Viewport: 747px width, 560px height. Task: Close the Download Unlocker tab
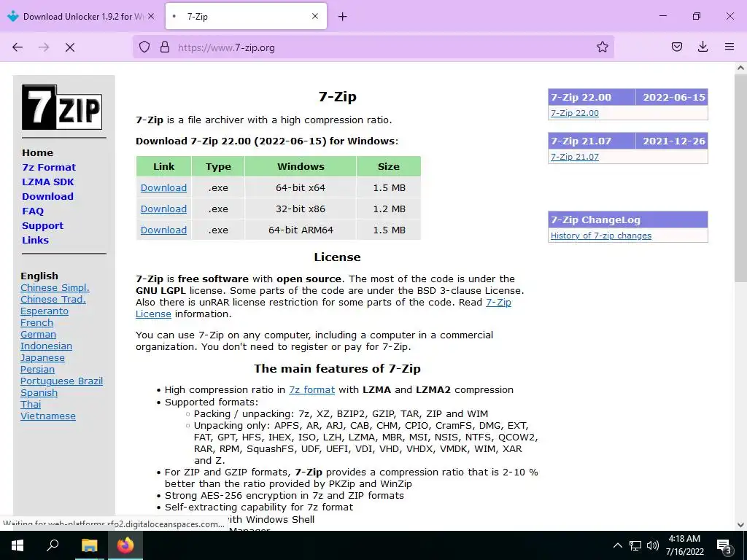pos(151,16)
